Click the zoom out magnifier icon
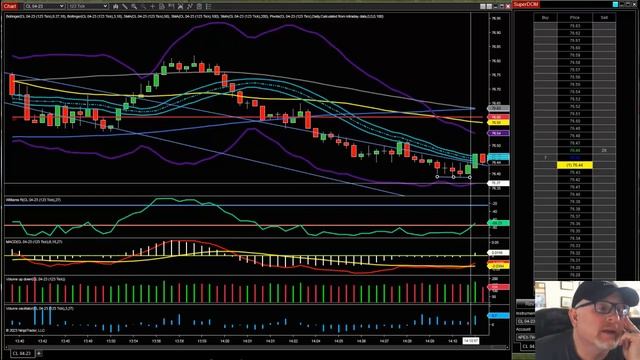The width and height of the screenshot is (640, 360). 143,7
